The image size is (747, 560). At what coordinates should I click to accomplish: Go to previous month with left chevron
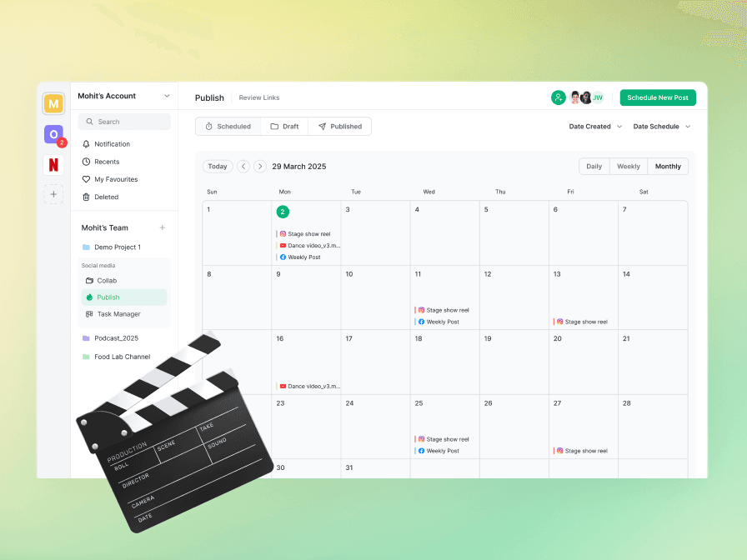pos(243,166)
